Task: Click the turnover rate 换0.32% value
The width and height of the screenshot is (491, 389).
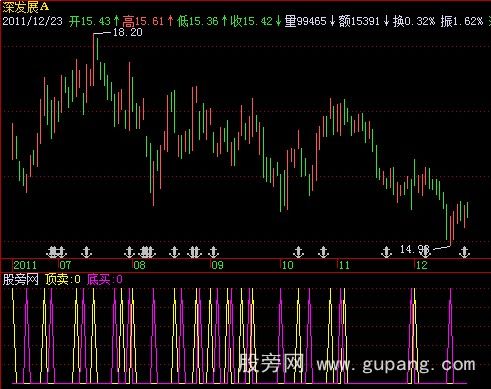Action: [x=414, y=21]
